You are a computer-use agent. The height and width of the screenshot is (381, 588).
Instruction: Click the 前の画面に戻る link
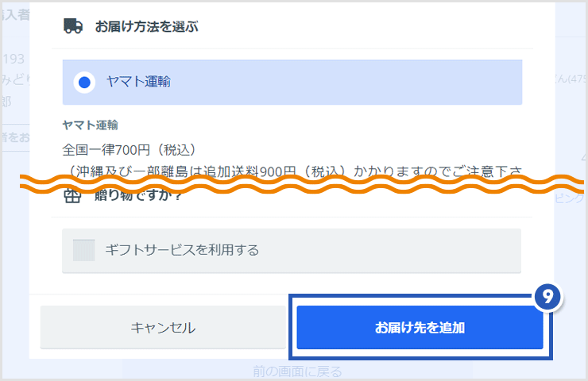[x=297, y=371]
